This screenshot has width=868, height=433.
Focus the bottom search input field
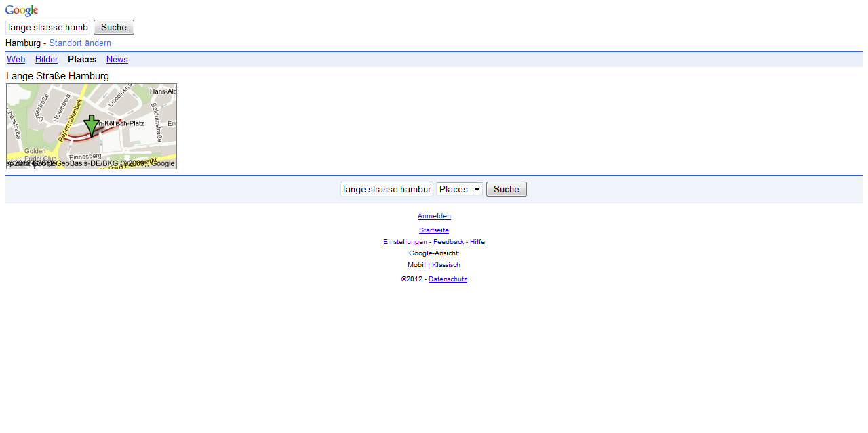click(x=387, y=189)
